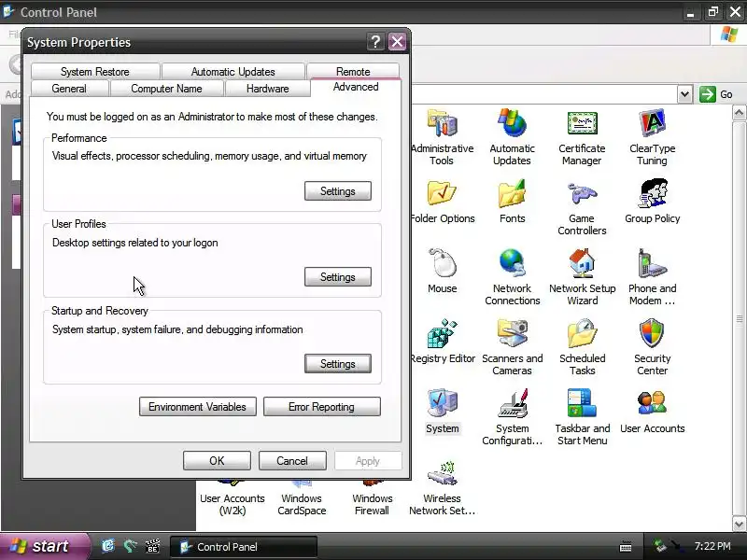Open the Mouse settings icon
The image size is (747, 560).
click(x=442, y=263)
